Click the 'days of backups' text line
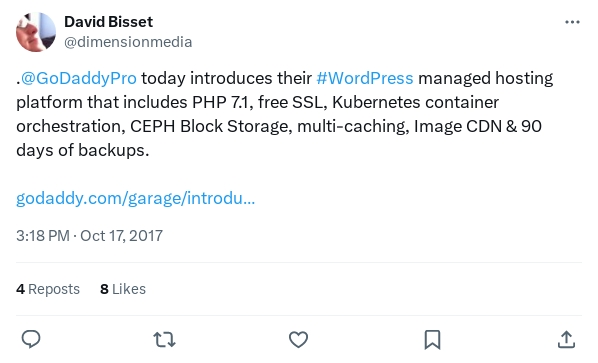The image size is (598, 363). point(82,150)
